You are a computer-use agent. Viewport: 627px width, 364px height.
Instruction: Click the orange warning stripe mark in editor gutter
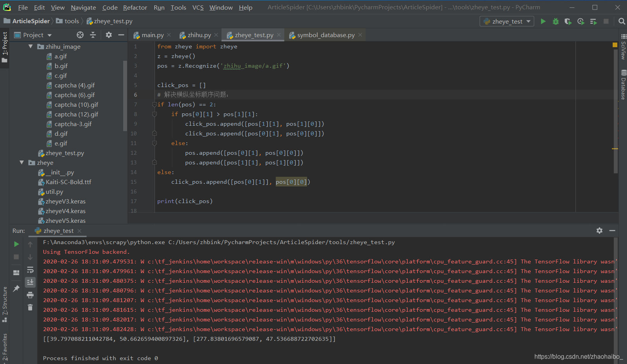[615, 149]
